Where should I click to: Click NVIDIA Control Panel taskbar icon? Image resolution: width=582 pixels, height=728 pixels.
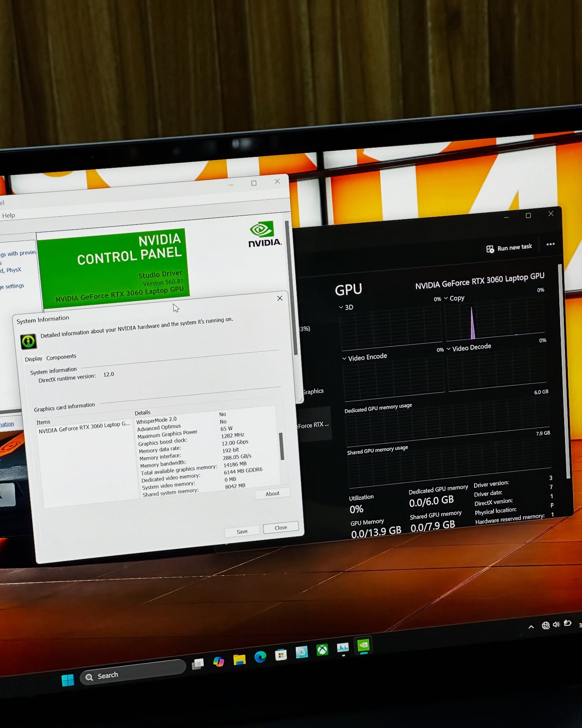[363, 645]
